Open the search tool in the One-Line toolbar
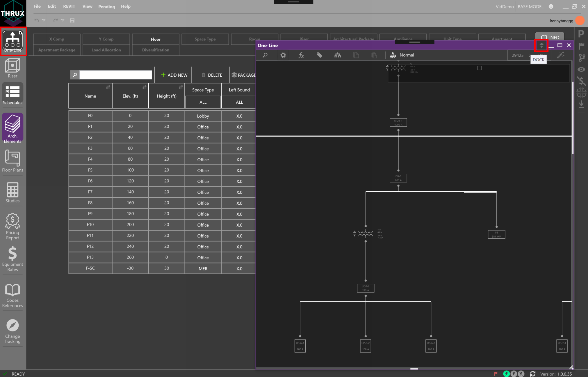 tap(265, 55)
